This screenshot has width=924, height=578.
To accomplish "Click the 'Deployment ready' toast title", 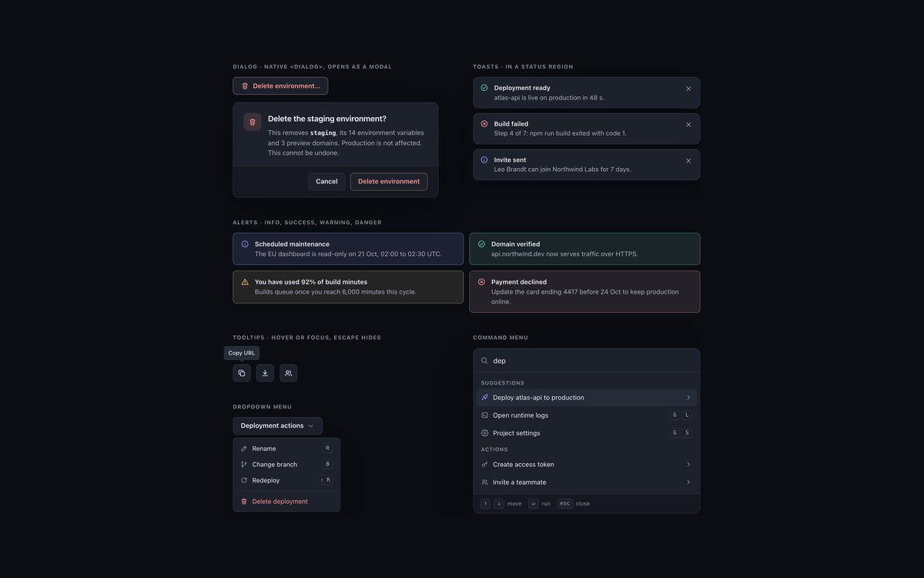I will point(522,88).
